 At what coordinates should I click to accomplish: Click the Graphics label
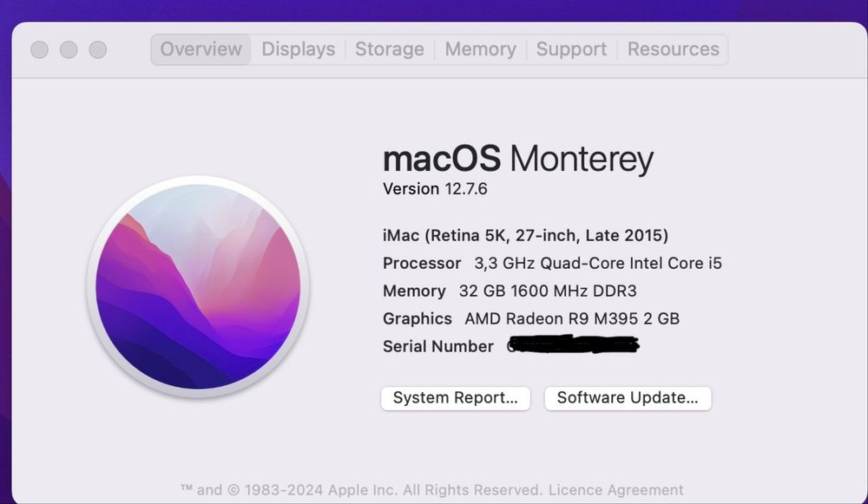tap(418, 319)
